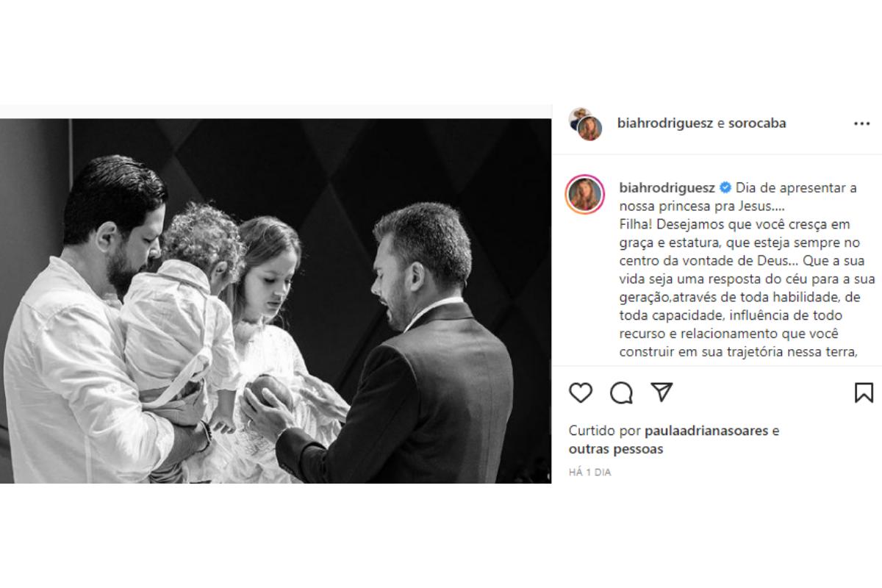Viewport: 882px width, 588px height.
Task: Open biahrodriguesz profile from post header
Action: pyautogui.click(x=666, y=123)
